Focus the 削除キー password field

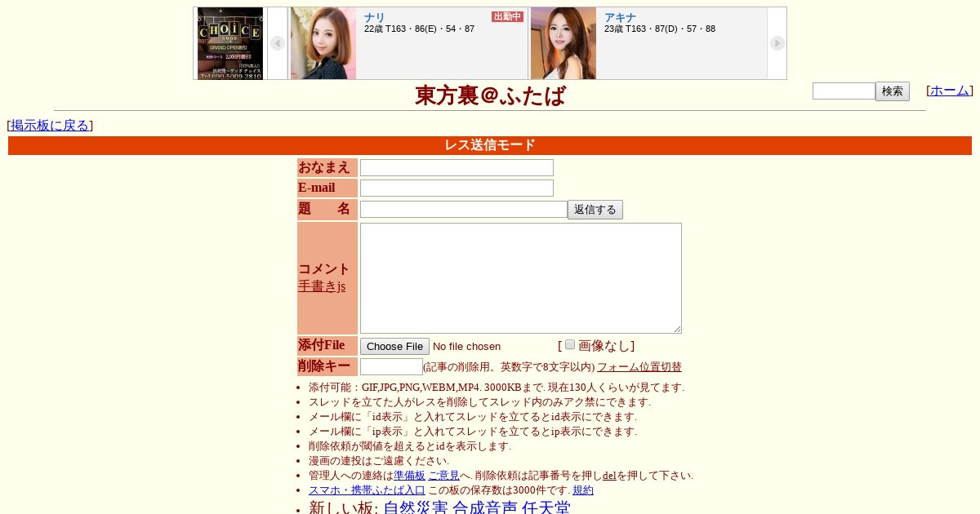pos(391,367)
